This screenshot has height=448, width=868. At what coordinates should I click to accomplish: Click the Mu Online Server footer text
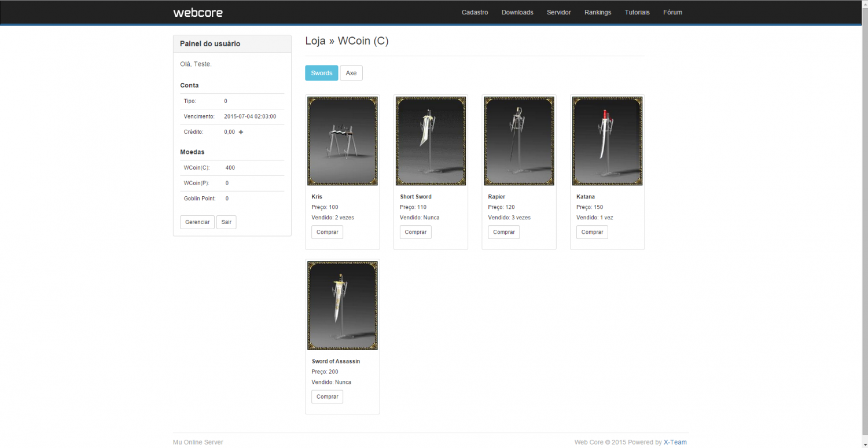[x=198, y=442]
